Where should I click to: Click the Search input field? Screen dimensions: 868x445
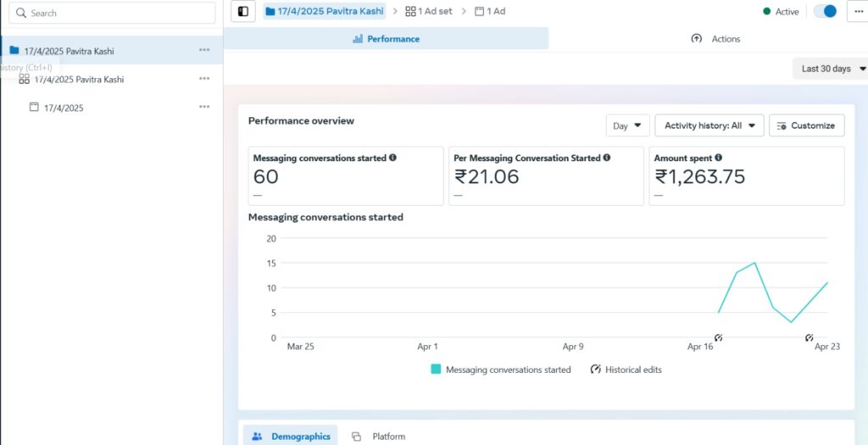point(112,13)
